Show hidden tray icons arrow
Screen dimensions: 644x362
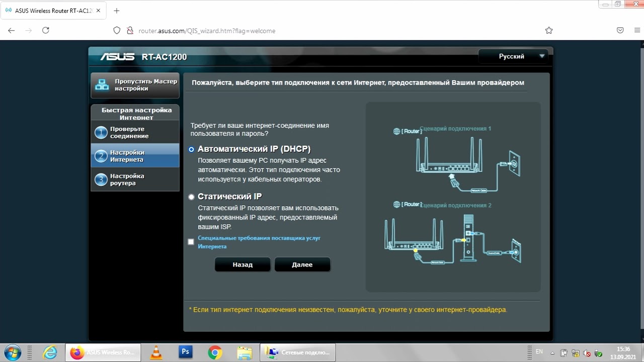tap(553, 352)
